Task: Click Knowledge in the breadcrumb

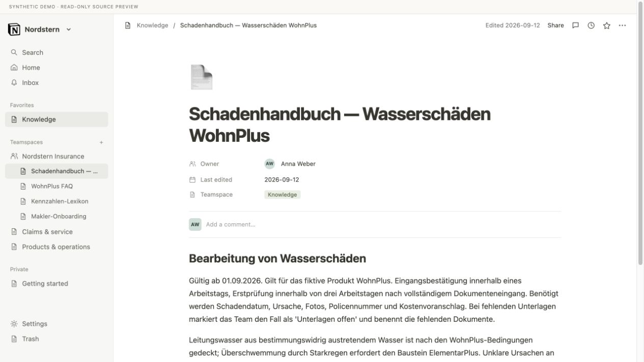Action: (152, 25)
